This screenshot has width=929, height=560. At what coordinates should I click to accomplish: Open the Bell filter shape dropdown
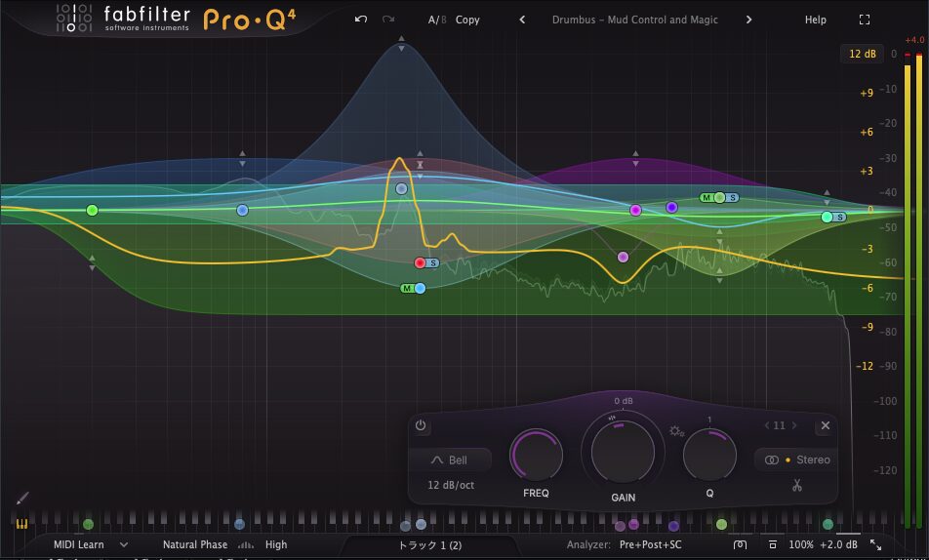coord(449,460)
